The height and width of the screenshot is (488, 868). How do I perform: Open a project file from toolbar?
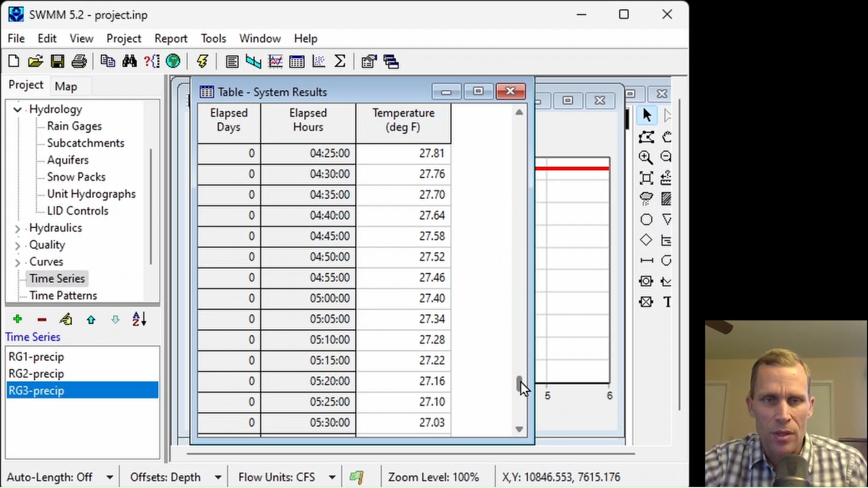coord(35,61)
